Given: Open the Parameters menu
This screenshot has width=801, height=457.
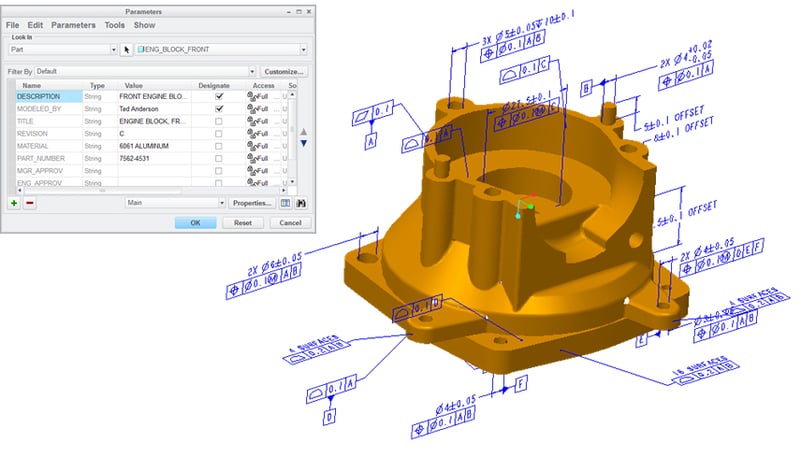Looking at the screenshot, I should tap(74, 24).
